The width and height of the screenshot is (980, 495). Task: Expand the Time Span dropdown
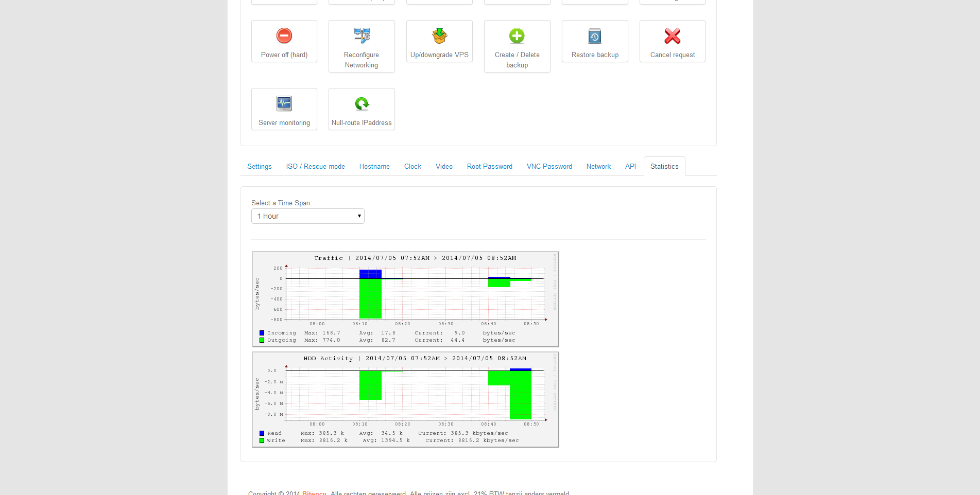click(x=307, y=216)
